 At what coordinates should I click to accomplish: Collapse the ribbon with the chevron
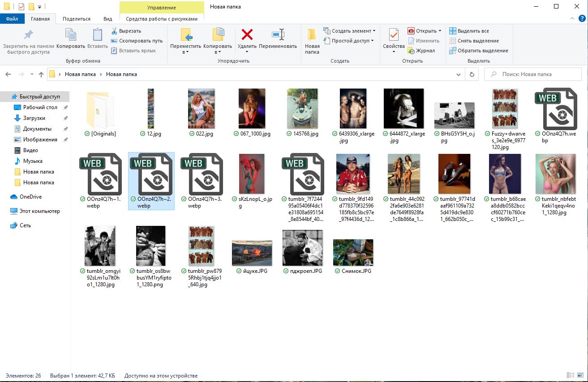tap(571, 19)
